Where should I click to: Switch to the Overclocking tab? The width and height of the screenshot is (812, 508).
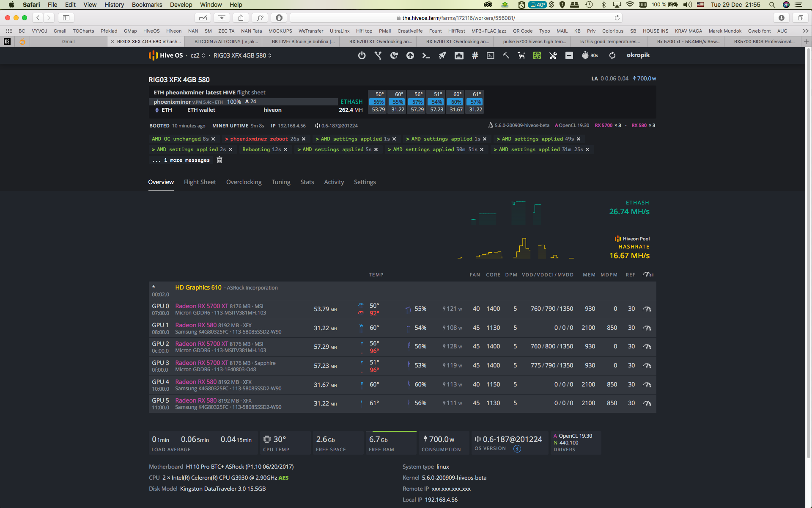tap(244, 182)
